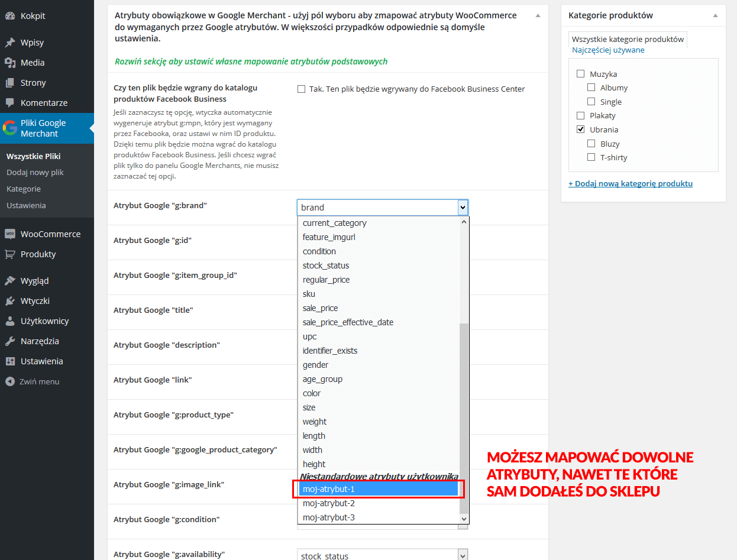Open the Kokpit dashboard icon
The height and width of the screenshot is (560, 737).
tap(10, 16)
